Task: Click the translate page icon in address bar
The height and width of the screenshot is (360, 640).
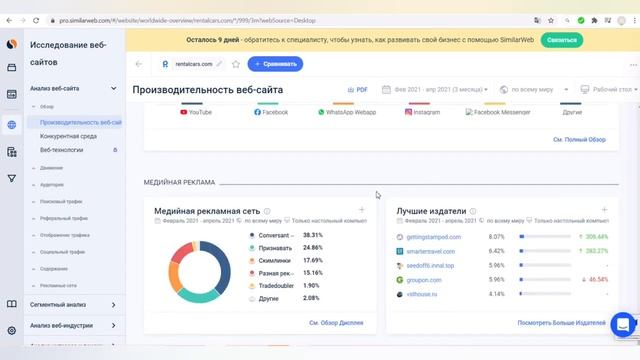Action: pos(537,20)
